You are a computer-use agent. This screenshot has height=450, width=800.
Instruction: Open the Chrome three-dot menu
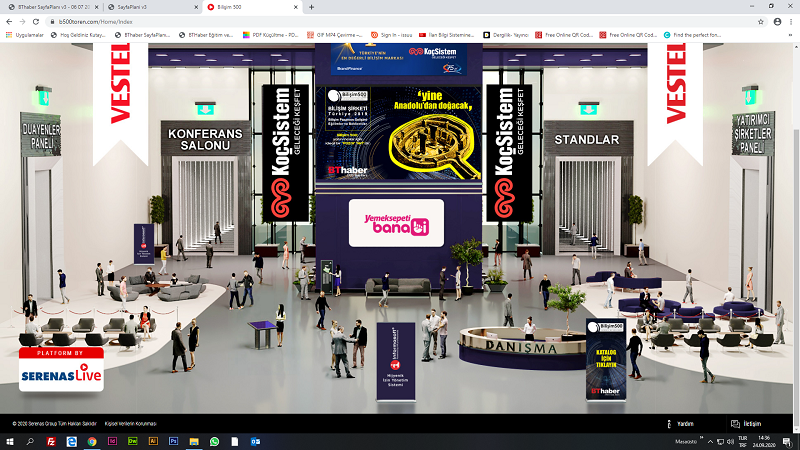point(791,22)
